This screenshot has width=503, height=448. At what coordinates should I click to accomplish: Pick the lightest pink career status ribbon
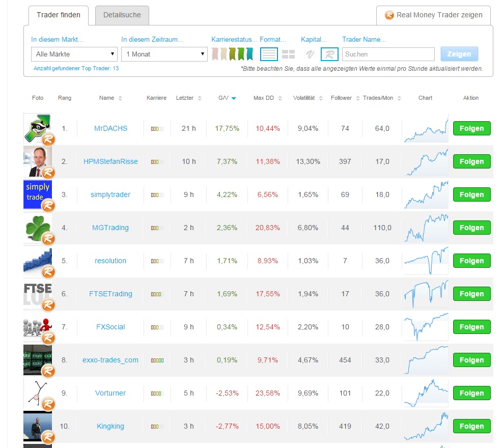click(x=215, y=54)
